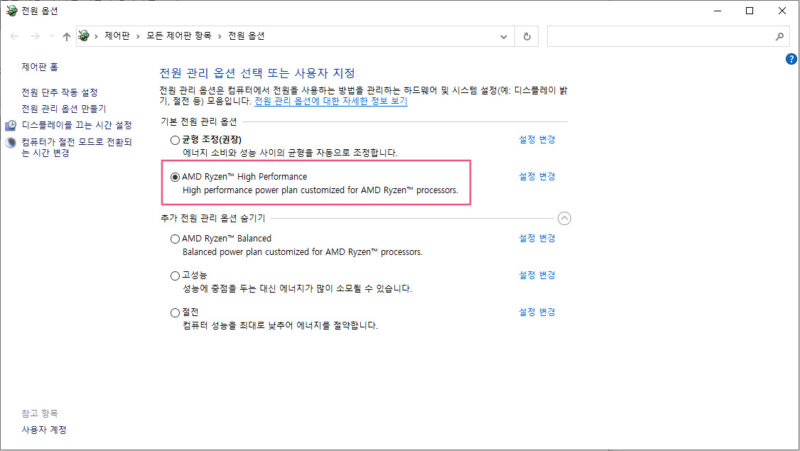This screenshot has width=800, height=451.
Task: Click the Up one level arrow
Action: pyautogui.click(x=66, y=36)
